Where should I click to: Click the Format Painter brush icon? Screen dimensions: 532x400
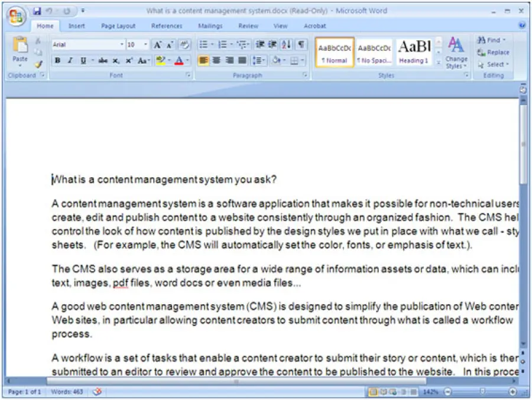(x=38, y=64)
